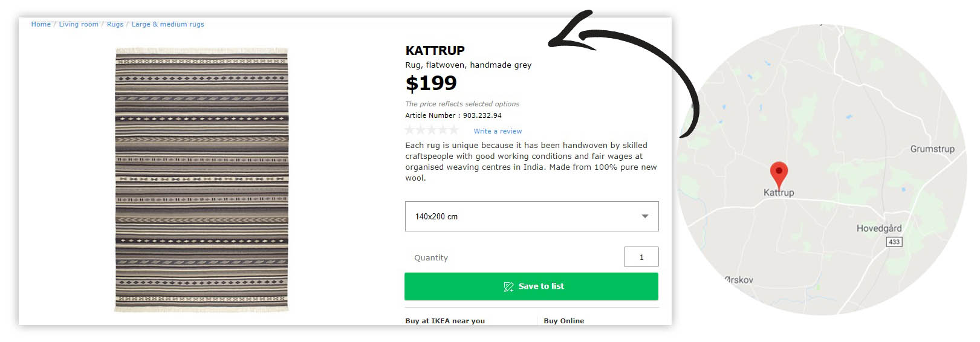Go to Home in the breadcrumb

(x=41, y=24)
